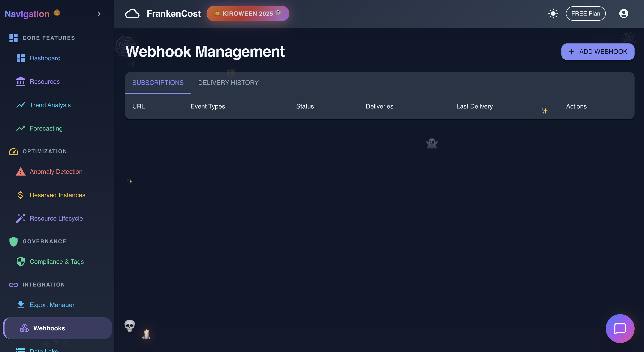The image size is (644, 352).
Task: Click the FREE Plan button
Action: coord(585,14)
